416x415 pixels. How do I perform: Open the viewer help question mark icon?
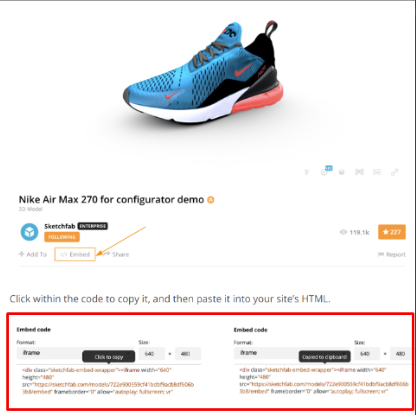point(307,172)
